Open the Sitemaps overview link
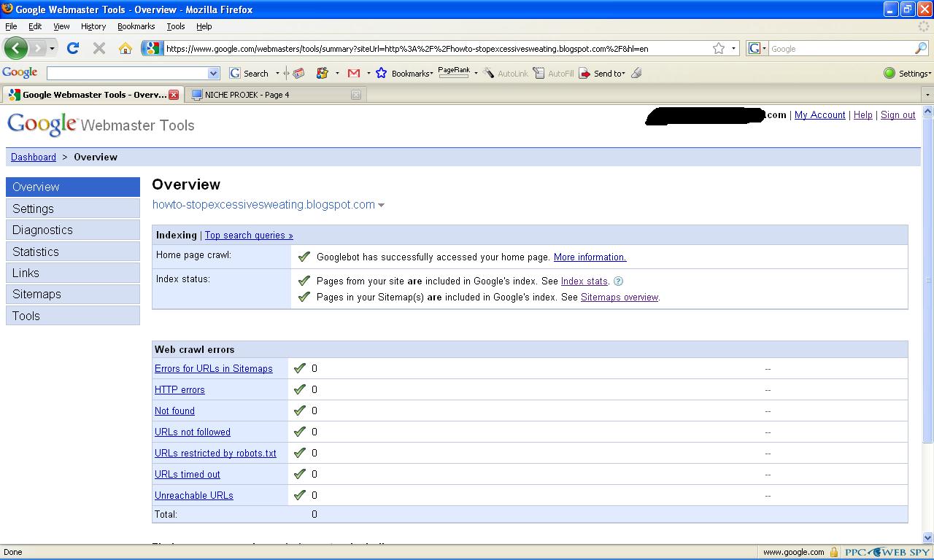Image resolution: width=934 pixels, height=560 pixels. tap(620, 297)
